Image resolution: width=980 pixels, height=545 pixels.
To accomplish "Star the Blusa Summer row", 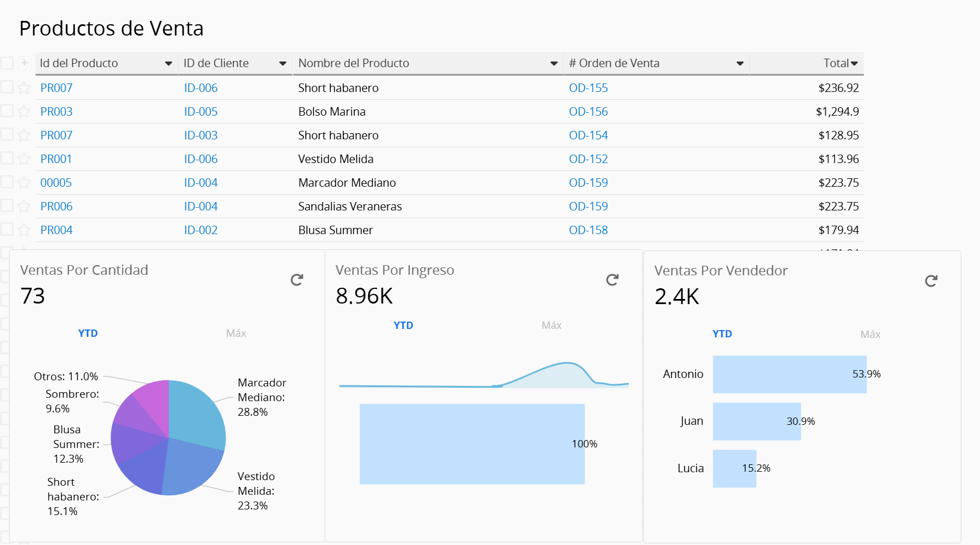I will [24, 230].
